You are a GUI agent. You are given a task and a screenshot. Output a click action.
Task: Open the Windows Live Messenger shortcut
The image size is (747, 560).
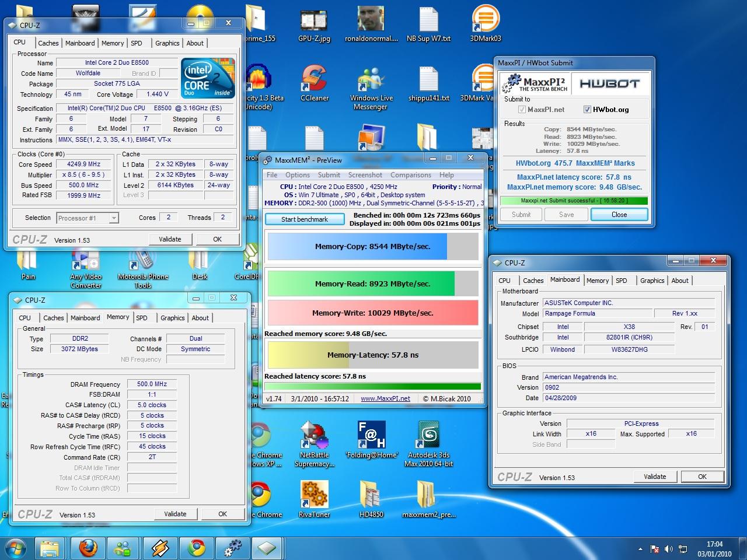click(x=371, y=87)
